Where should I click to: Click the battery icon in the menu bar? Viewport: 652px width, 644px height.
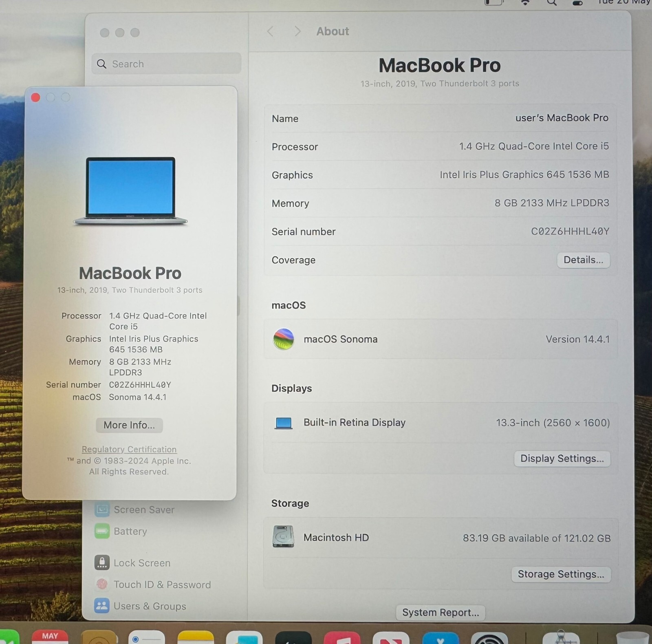click(493, 2)
